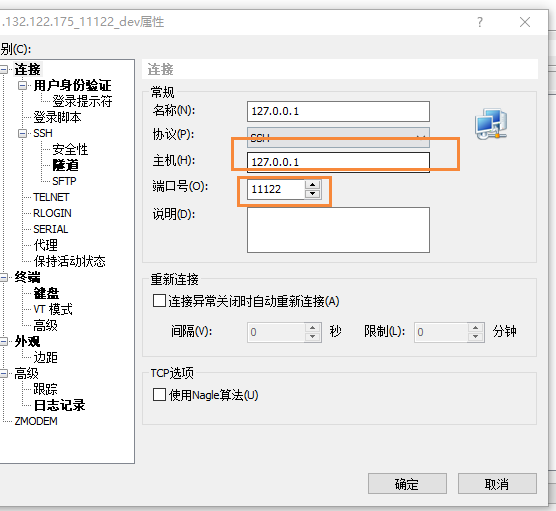Decrease the port number with down arrow

[312, 194]
